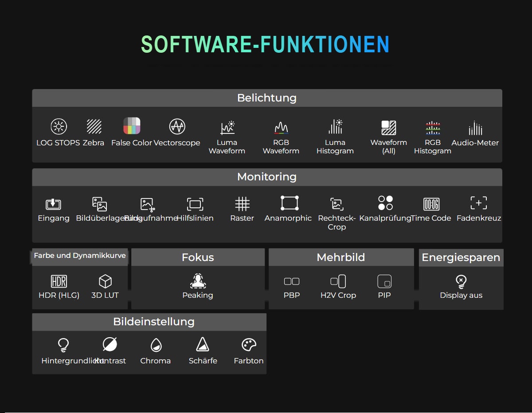Select the PIP picture-in-picture icon
This screenshot has height=413, width=532.
[384, 281]
